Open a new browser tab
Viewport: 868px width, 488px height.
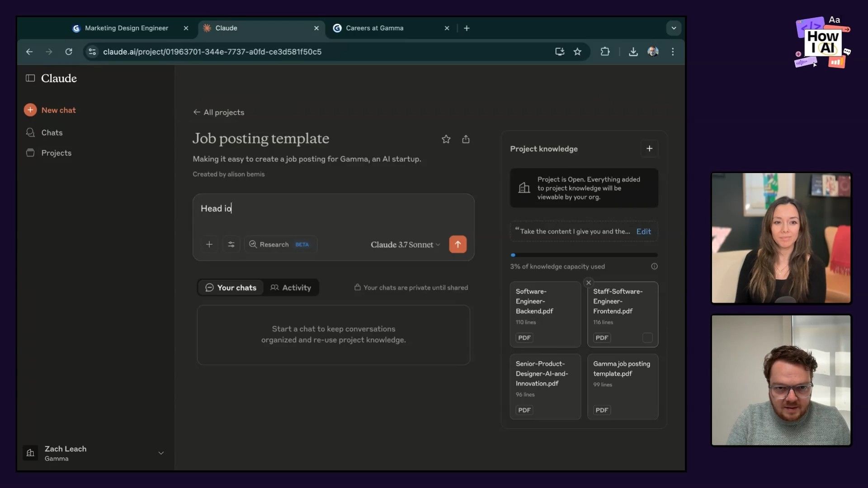467,28
